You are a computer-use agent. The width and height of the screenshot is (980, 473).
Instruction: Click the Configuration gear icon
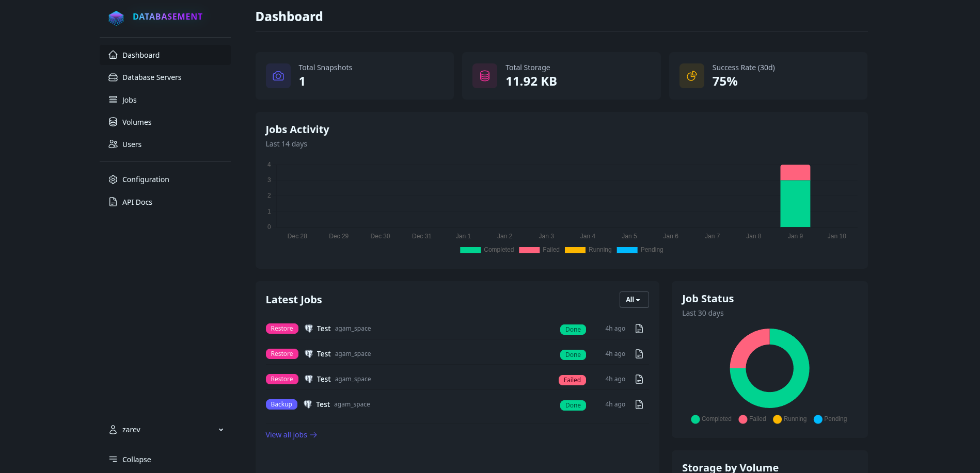113,180
